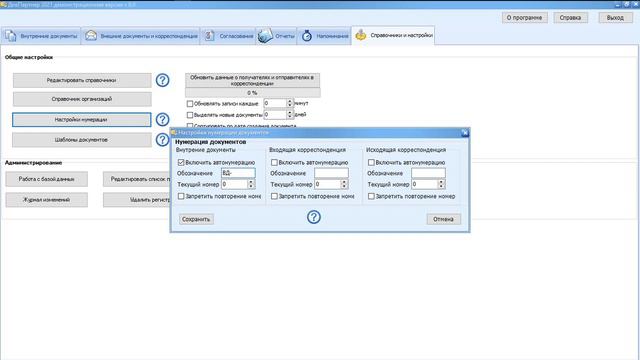Image resolution: width=640 pixels, height=360 pixels.
Task: Check Запретить повторение for Входящая корреспонденция
Action: [x=274, y=196]
